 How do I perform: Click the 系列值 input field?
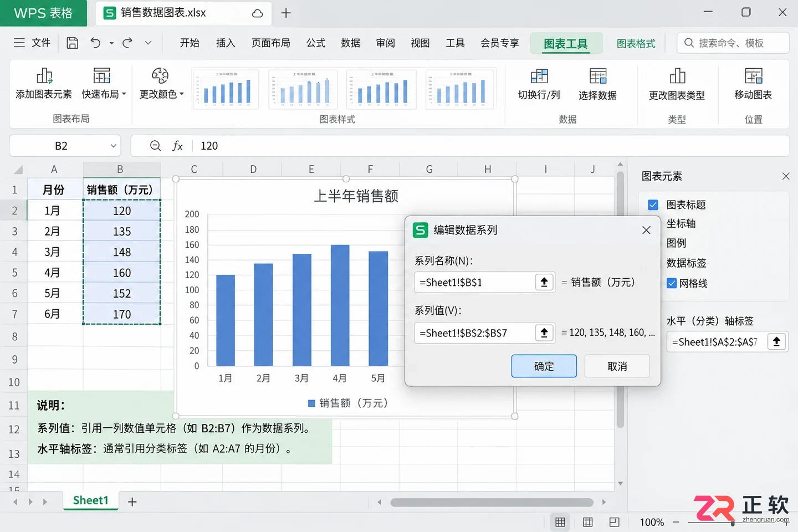(474, 332)
